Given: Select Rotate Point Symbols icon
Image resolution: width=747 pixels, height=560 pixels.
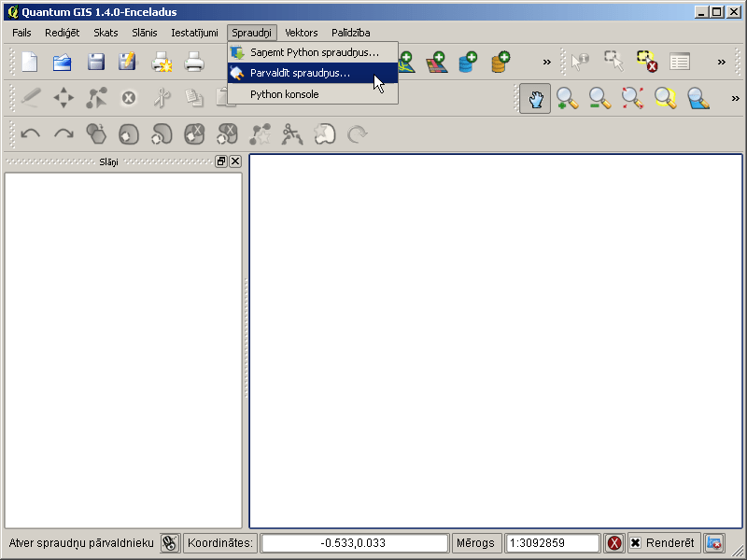Looking at the screenshot, I should [x=358, y=134].
